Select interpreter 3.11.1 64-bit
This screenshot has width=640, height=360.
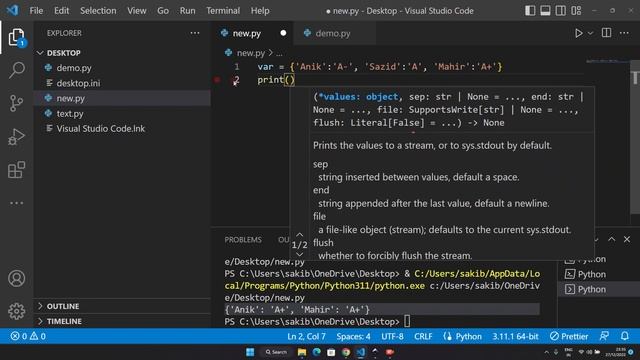pyautogui.click(x=515, y=336)
